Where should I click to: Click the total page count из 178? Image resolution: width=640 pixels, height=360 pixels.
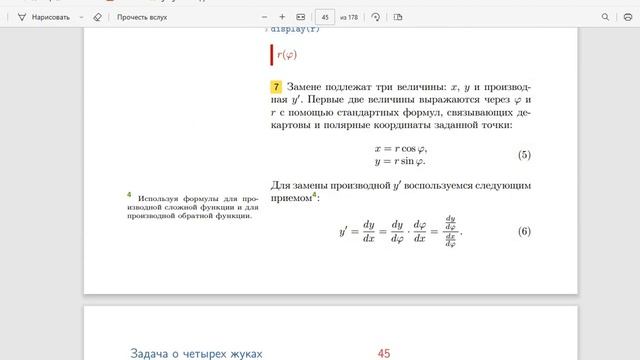(x=349, y=17)
